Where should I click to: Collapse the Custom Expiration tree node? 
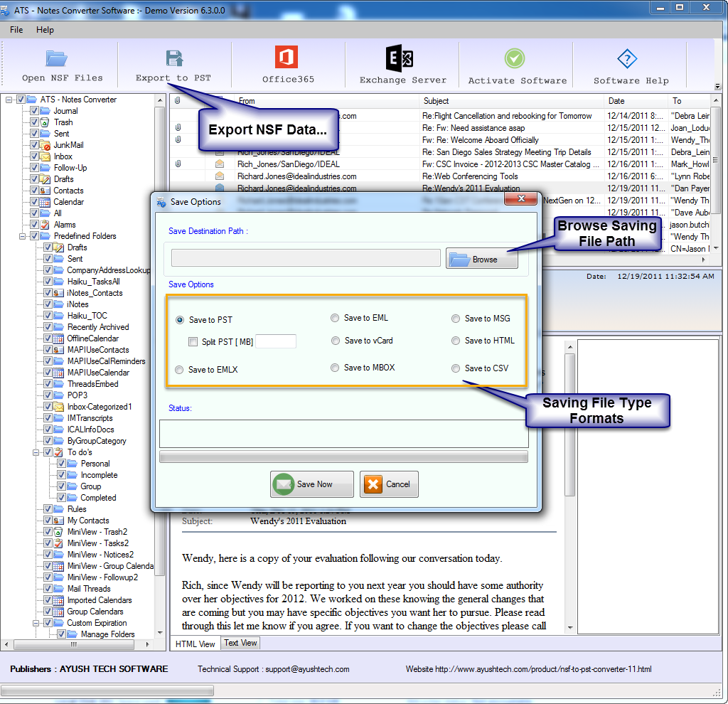[x=36, y=623]
